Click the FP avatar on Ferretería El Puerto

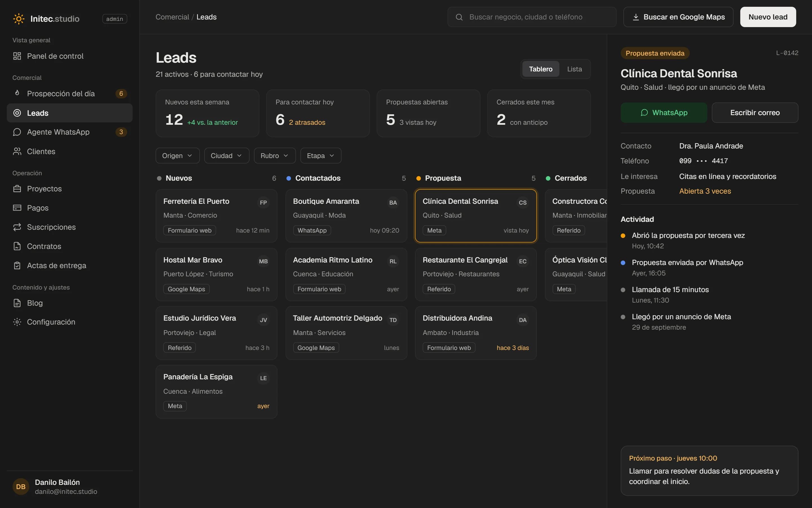pos(263,203)
